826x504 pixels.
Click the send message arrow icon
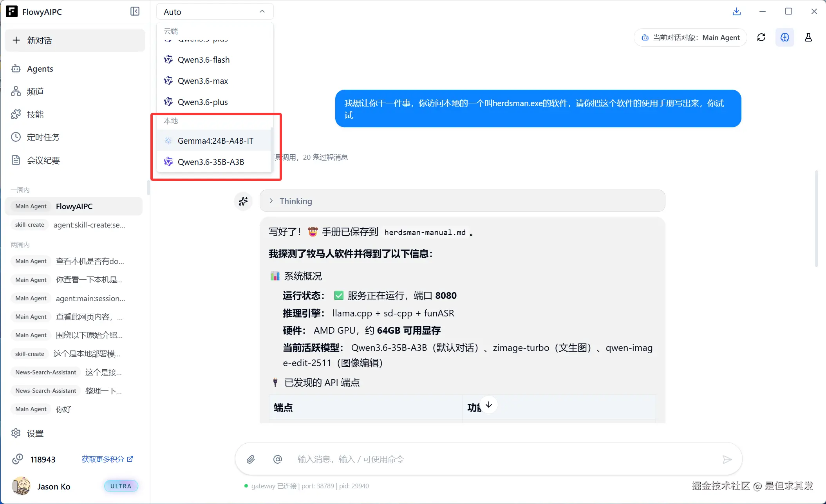pos(727,459)
